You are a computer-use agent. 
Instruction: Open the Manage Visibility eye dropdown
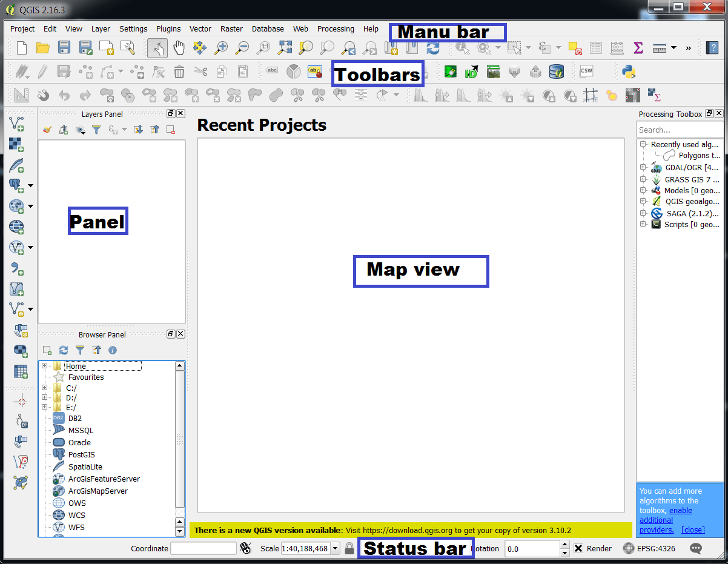[x=81, y=129]
